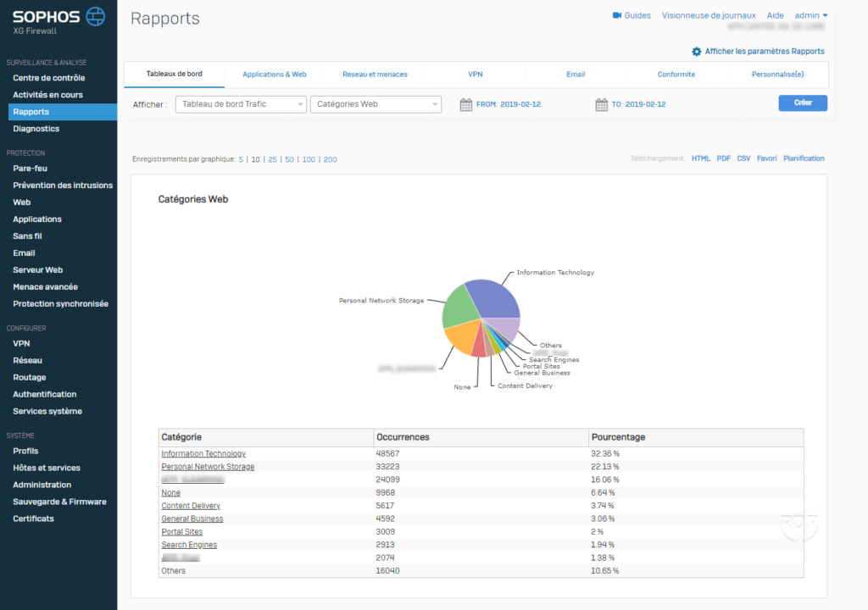Download the report as PDF
868x610 pixels.
click(x=723, y=158)
